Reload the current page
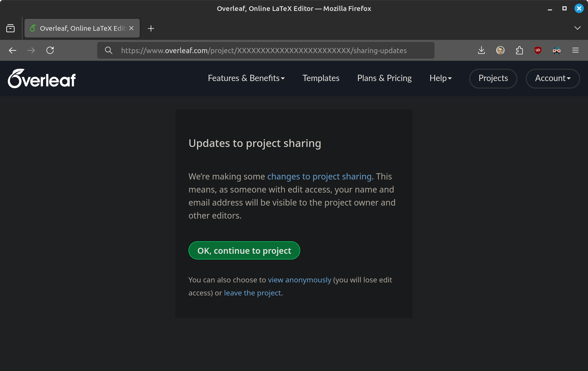The width and height of the screenshot is (588, 371). coord(50,50)
